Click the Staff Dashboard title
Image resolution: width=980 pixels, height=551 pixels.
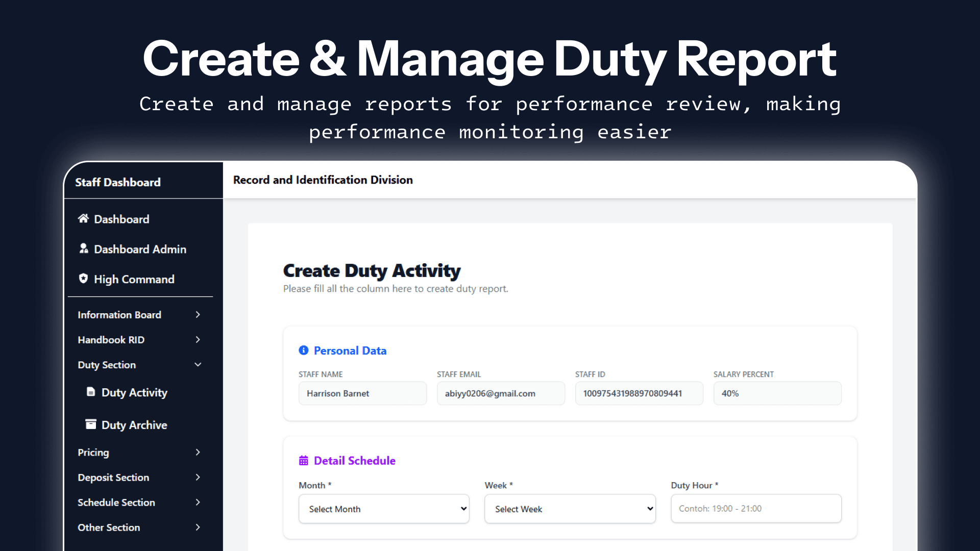click(118, 182)
